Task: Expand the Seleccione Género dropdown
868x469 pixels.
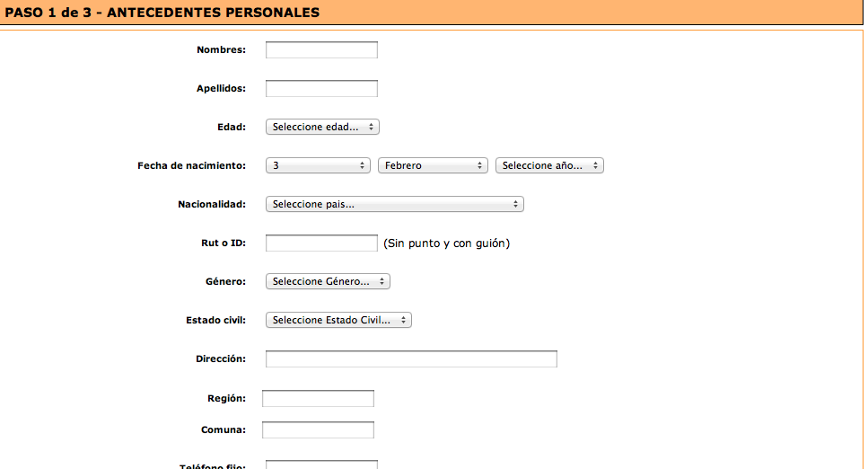Action: pos(328,281)
